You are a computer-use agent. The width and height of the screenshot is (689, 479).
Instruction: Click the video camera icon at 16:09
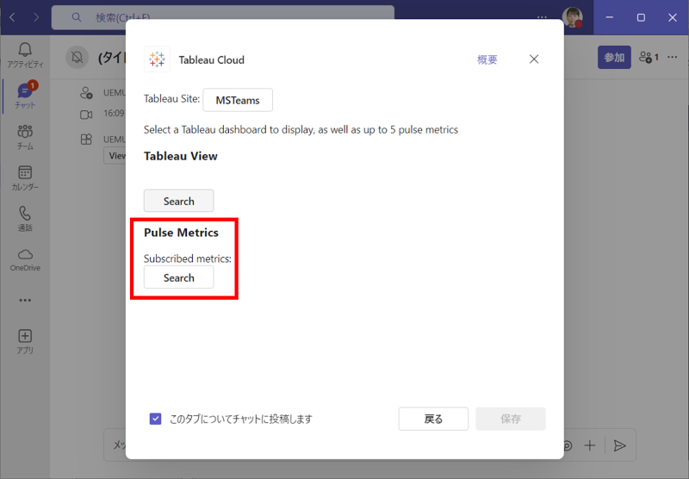[86, 115]
